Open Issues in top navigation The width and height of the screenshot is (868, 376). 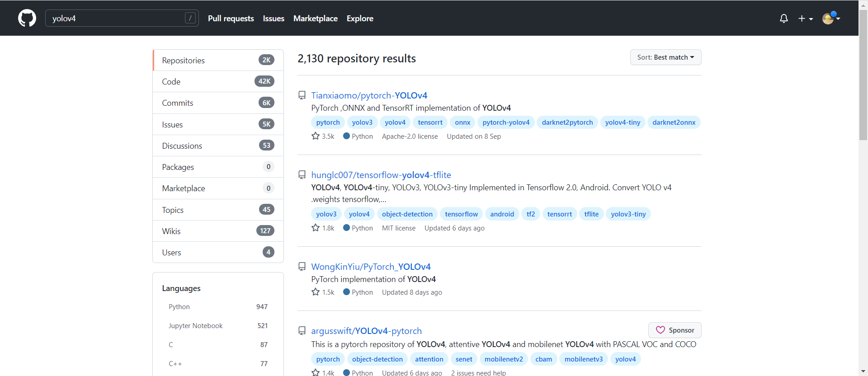(x=274, y=19)
